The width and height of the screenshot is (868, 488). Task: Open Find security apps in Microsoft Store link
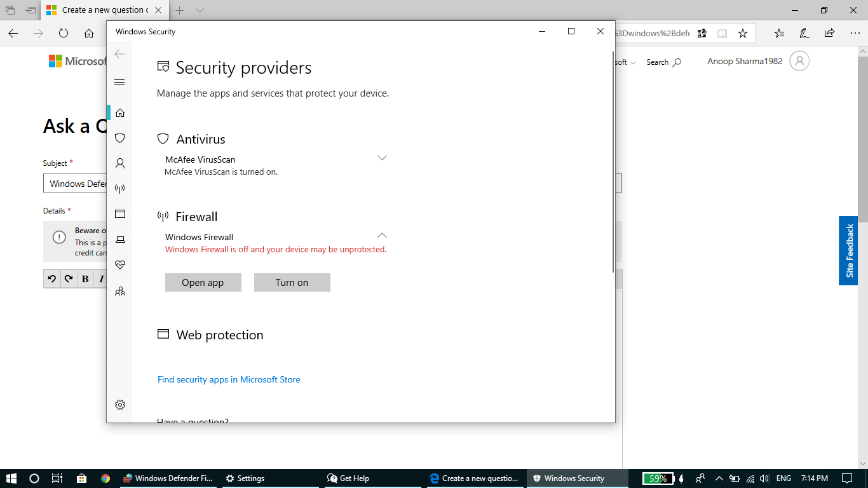pos(229,379)
